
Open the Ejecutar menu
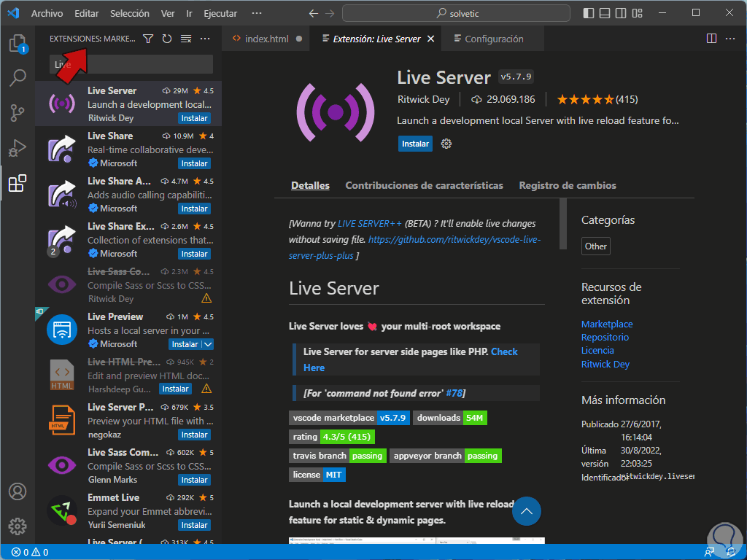pyautogui.click(x=220, y=13)
